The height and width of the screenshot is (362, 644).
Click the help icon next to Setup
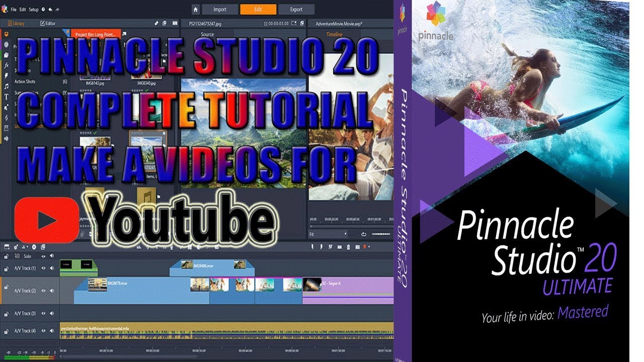click(43, 10)
